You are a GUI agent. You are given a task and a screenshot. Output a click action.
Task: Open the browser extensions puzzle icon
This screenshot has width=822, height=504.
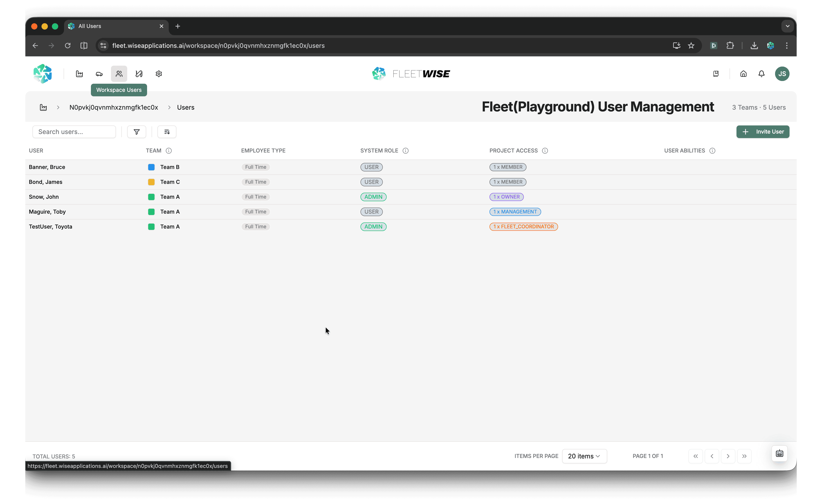tap(730, 45)
